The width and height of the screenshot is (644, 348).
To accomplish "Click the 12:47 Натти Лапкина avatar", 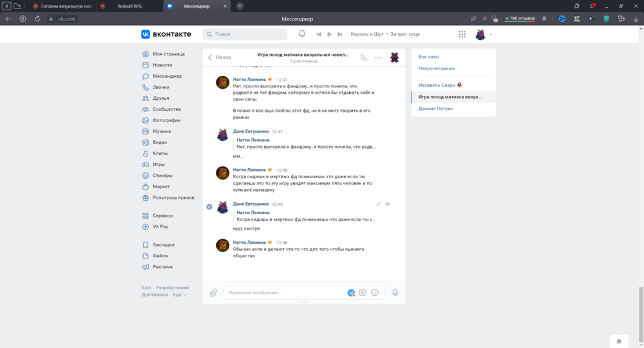I will pos(223,82).
